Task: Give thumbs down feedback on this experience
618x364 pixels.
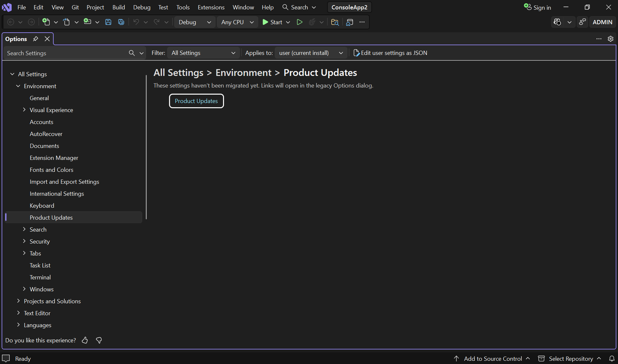Action: [x=99, y=340]
